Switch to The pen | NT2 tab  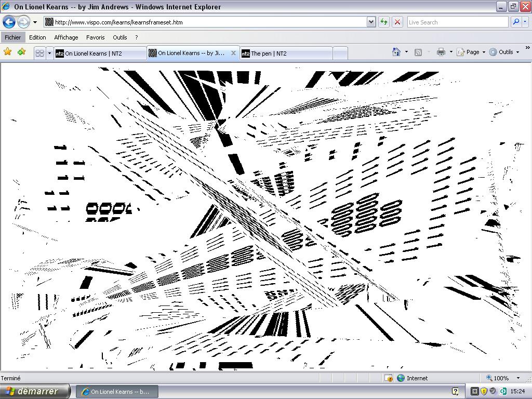click(x=286, y=54)
